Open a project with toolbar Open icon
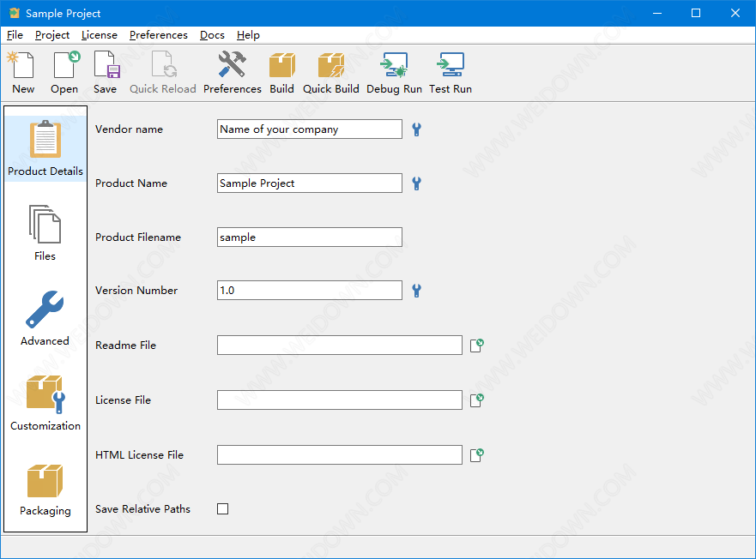The image size is (756, 559). 64,72
